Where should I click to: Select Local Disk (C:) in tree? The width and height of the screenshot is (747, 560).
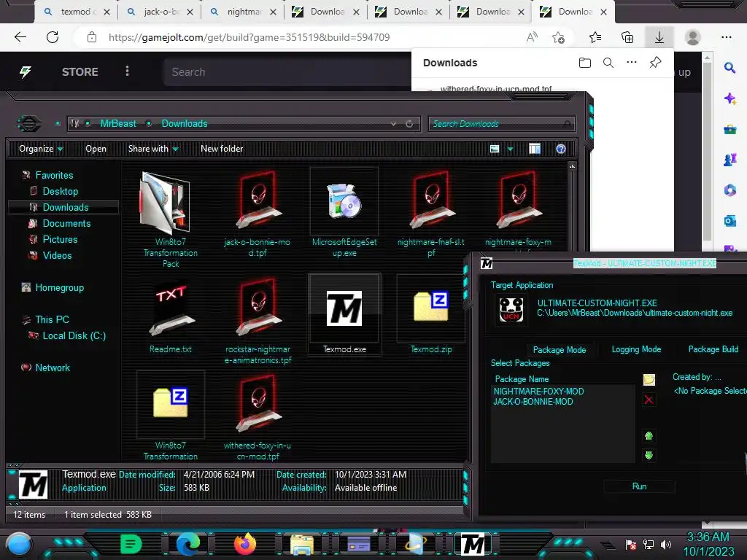click(74, 335)
